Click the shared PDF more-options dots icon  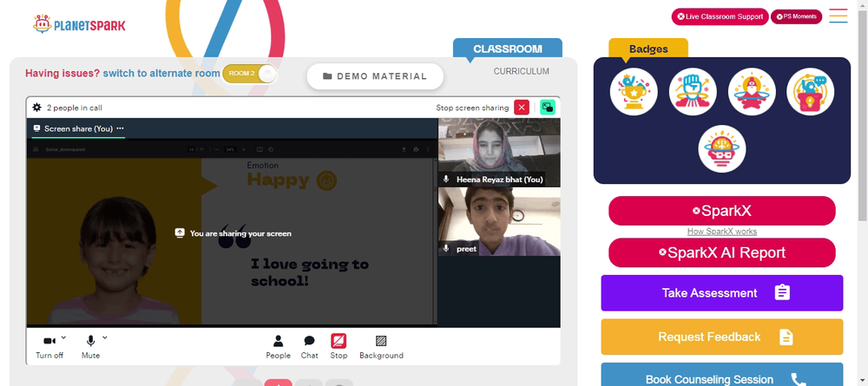point(428,149)
